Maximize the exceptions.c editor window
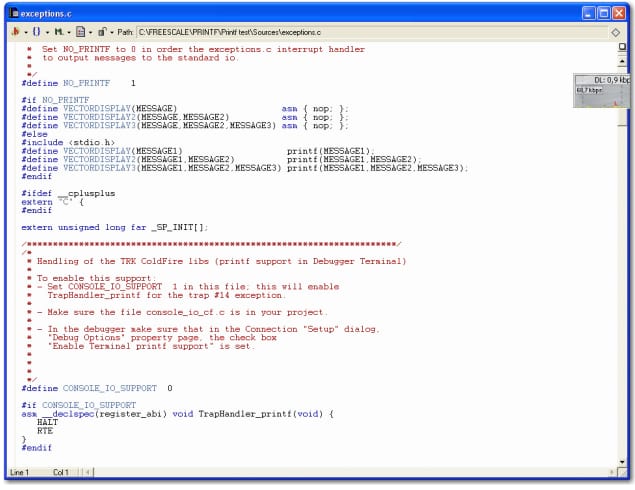Viewport: 635px width, 490px height. click(603, 12)
